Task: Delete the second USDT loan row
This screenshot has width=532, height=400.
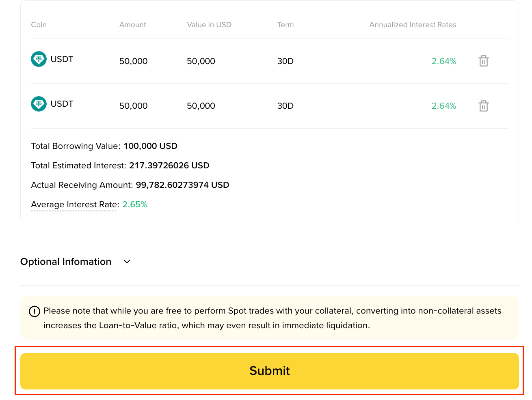Action: tap(483, 106)
